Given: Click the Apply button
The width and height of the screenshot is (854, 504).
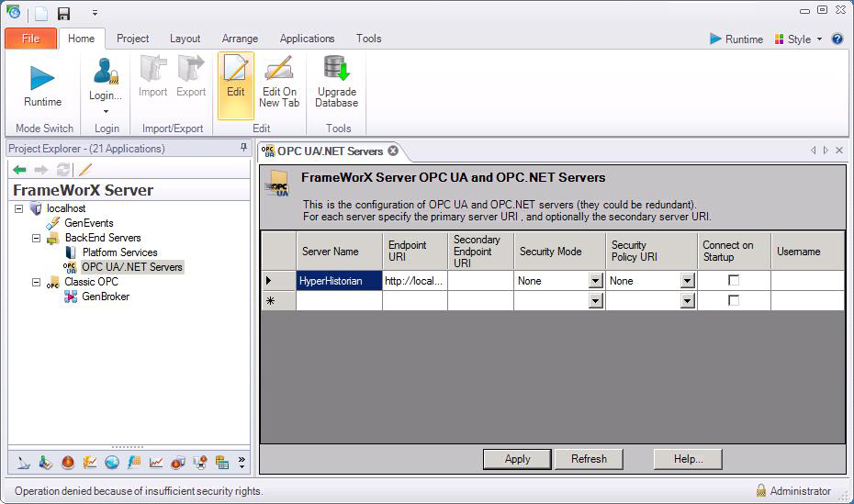Looking at the screenshot, I should (517, 459).
